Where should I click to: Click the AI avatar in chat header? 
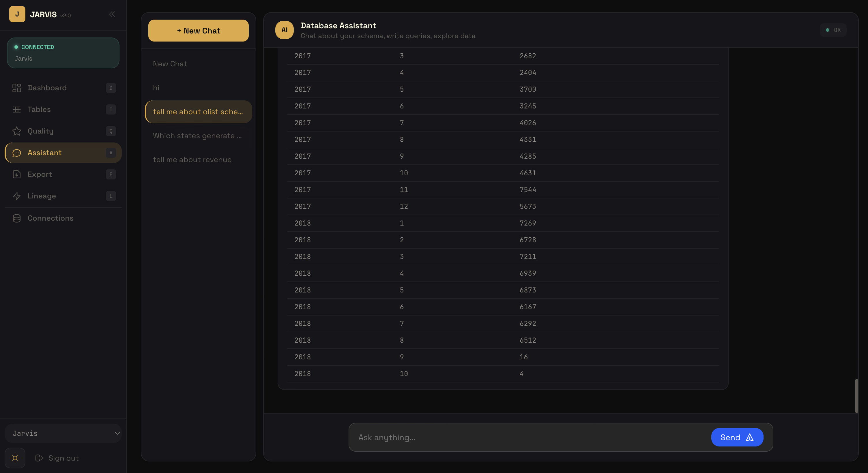(x=285, y=30)
